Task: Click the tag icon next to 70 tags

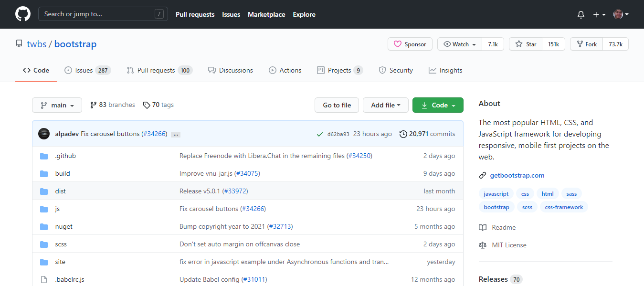Action: click(147, 105)
